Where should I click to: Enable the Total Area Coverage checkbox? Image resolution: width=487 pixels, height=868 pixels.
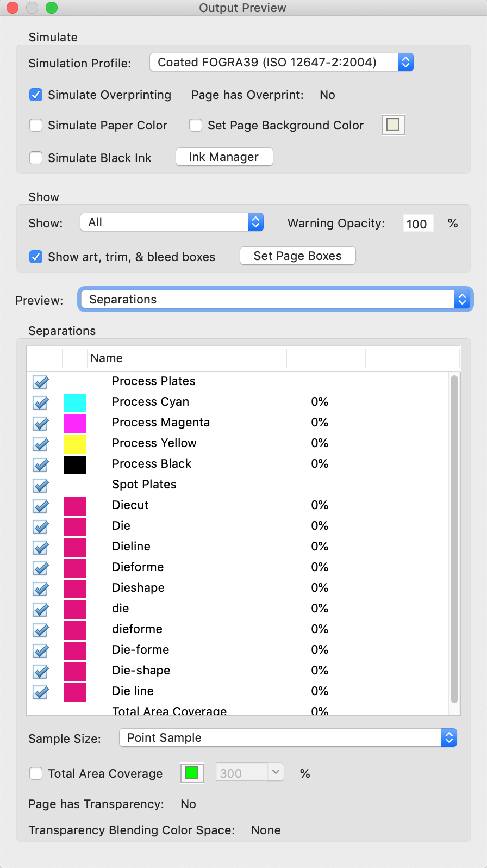[x=36, y=773]
